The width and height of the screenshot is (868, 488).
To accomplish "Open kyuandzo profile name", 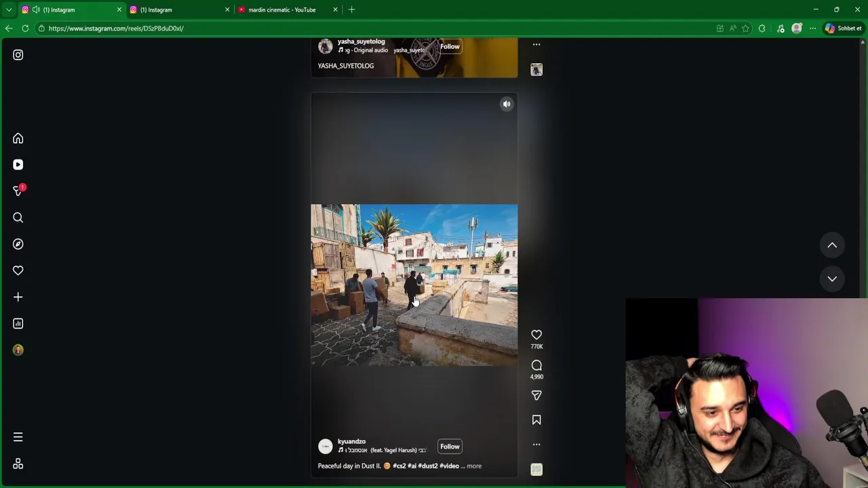I will coord(351,441).
